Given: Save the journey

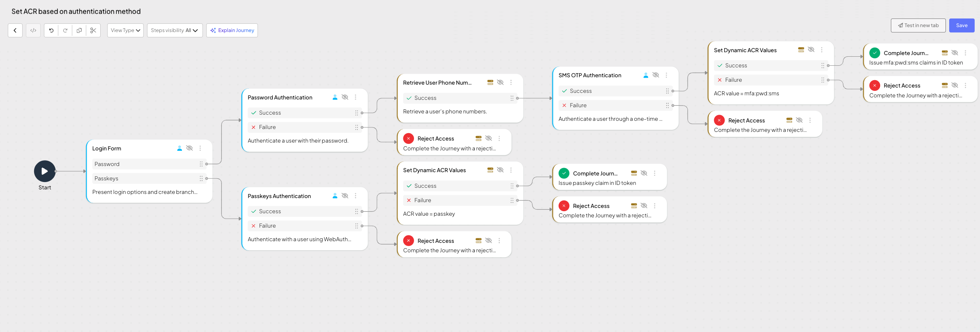Looking at the screenshot, I should [962, 25].
